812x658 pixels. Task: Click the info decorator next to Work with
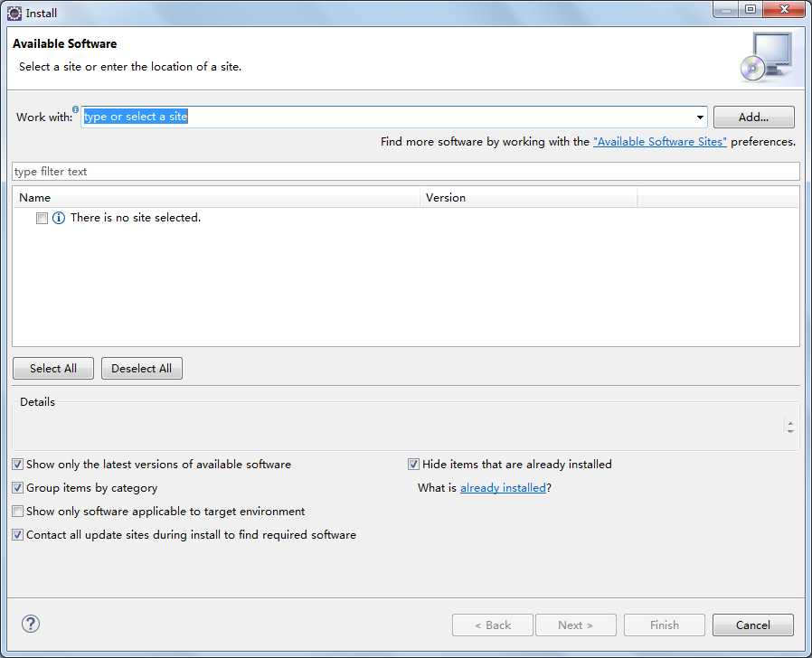[x=76, y=109]
